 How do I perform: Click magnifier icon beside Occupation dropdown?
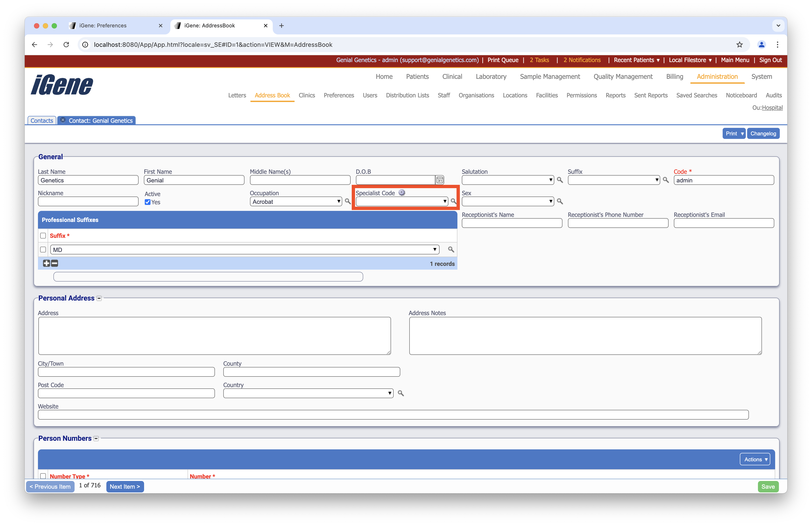click(347, 201)
